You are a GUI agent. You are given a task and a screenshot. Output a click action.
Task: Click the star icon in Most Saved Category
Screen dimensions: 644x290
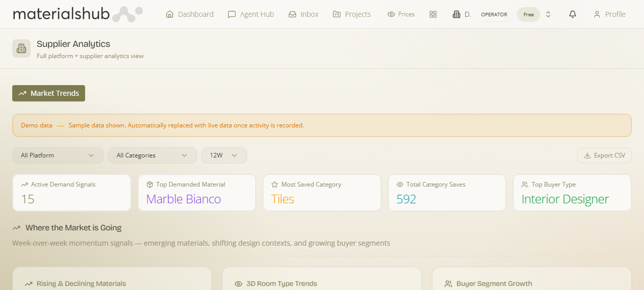[x=275, y=184]
